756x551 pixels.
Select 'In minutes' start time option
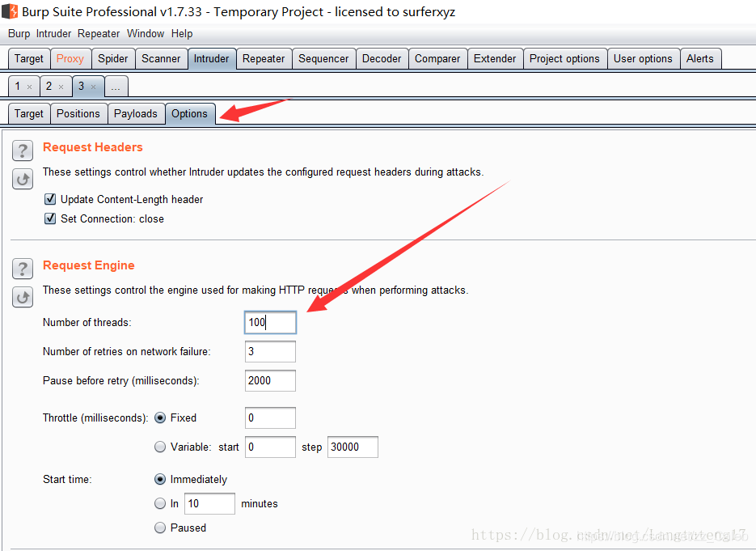[160, 503]
